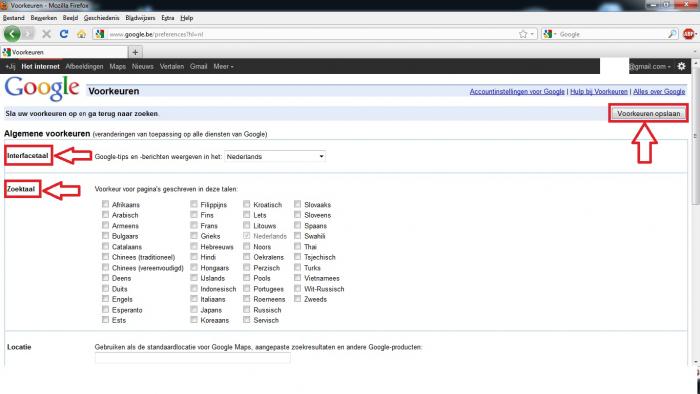Enable the Russisch checkbox
Image resolution: width=700 pixels, height=394 pixels.
point(247,309)
